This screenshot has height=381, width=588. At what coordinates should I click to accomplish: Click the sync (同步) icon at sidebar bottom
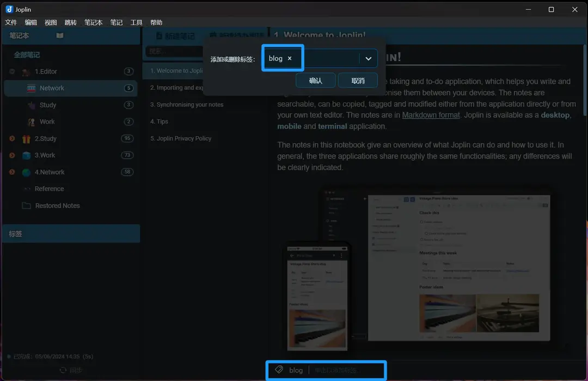point(64,370)
